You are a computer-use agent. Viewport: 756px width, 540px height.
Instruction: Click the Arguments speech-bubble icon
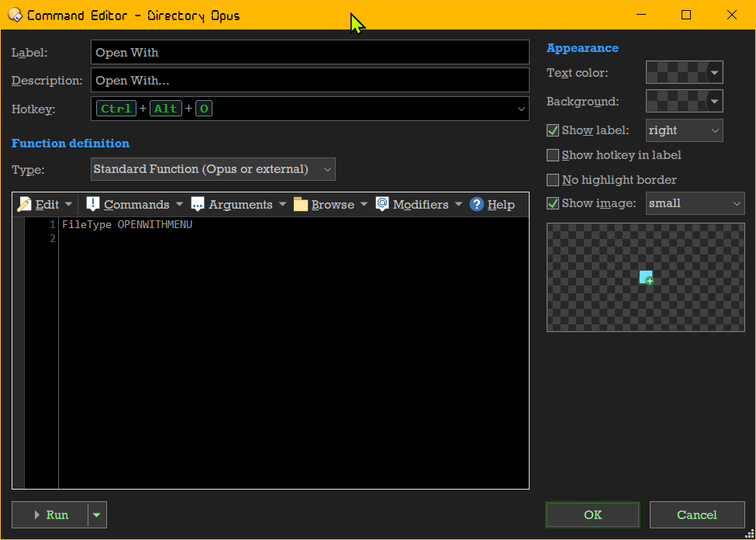(198, 205)
